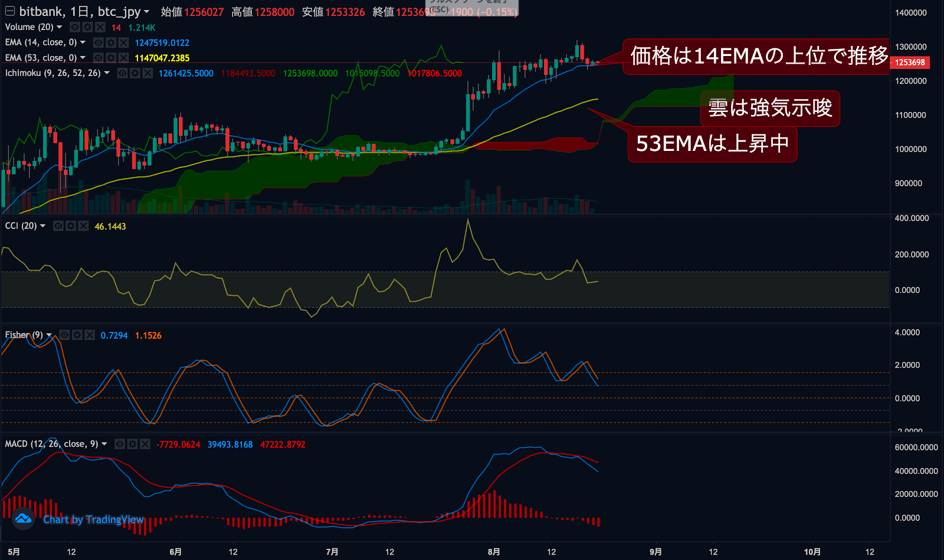944x560 pixels.
Task: Open settings gear for EMA (53) indicator
Action: (111, 58)
